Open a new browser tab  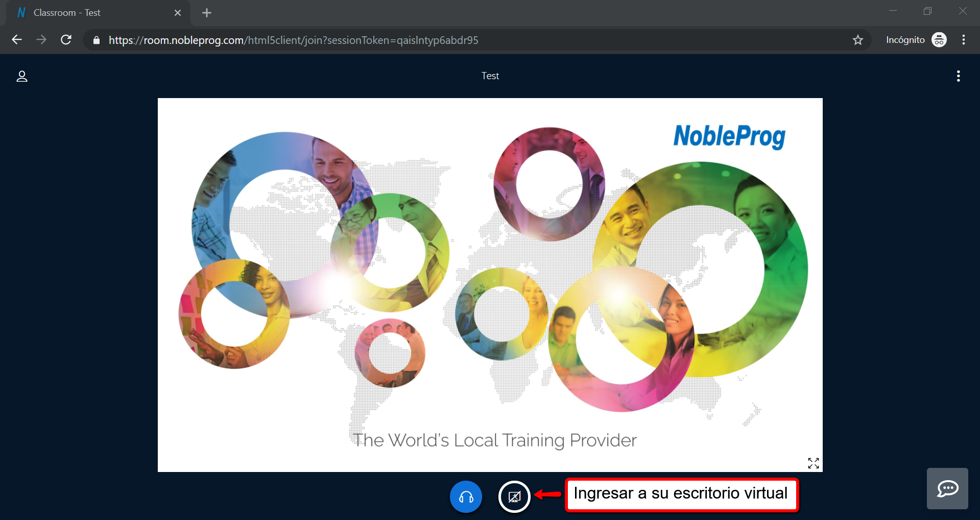coord(207,13)
